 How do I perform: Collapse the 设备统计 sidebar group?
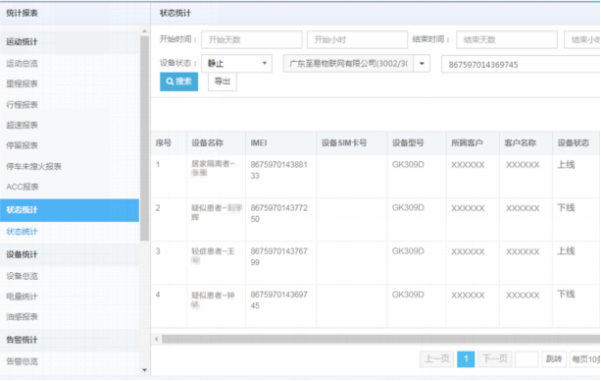pyautogui.click(x=69, y=255)
